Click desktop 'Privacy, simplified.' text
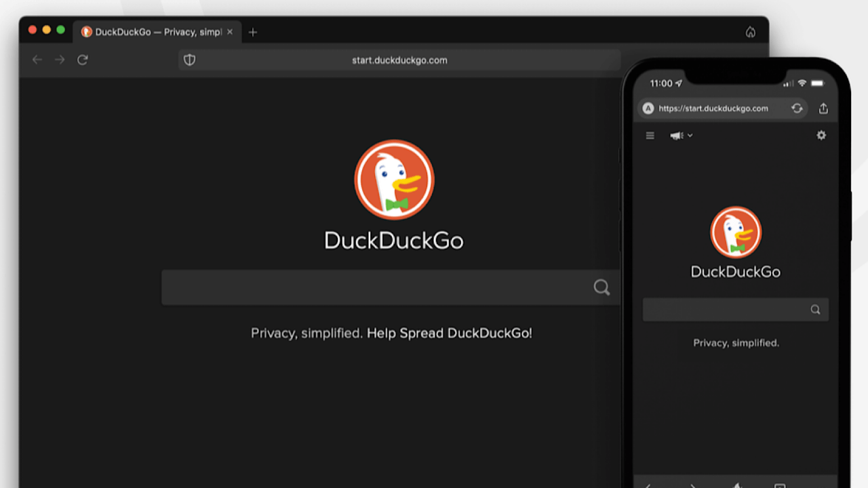The image size is (868, 488). pos(307,333)
